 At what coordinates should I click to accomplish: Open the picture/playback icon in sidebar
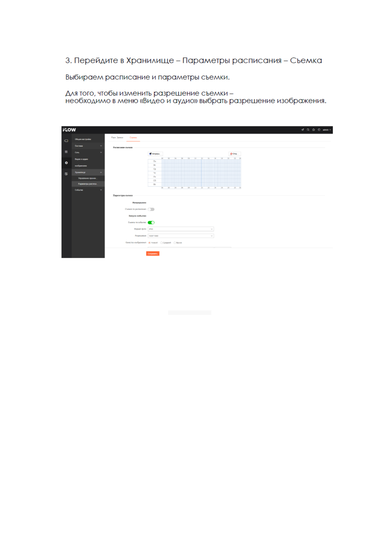[66, 174]
